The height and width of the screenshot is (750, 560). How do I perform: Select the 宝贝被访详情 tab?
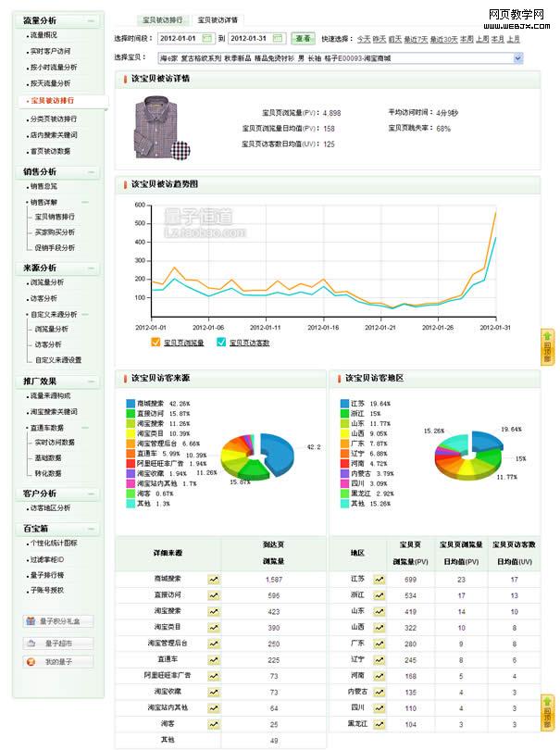[x=218, y=19]
